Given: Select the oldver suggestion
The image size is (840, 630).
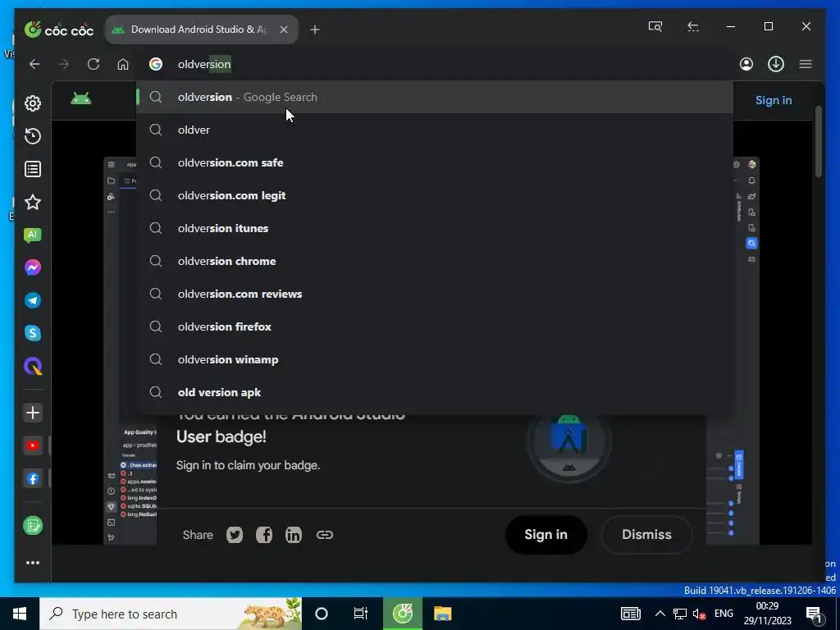Looking at the screenshot, I should click(435, 130).
